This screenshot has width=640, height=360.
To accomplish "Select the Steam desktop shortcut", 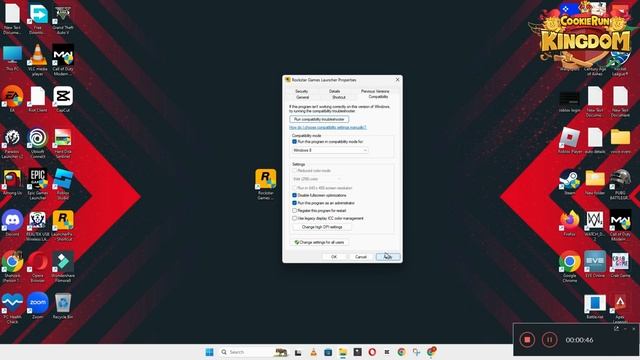I will click(x=569, y=182).
